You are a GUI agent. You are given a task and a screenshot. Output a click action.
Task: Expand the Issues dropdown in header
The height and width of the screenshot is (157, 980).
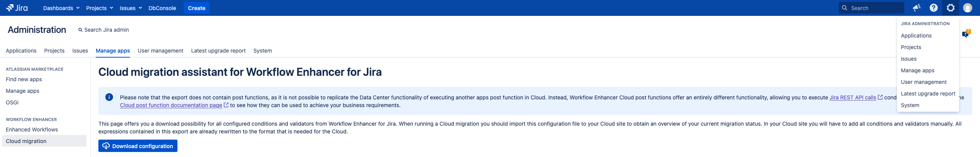130,8
